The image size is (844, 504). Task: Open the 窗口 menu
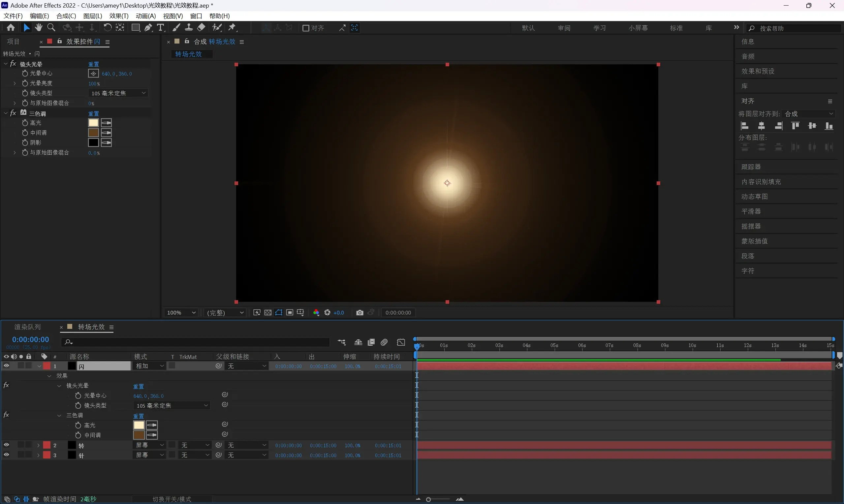196,16
